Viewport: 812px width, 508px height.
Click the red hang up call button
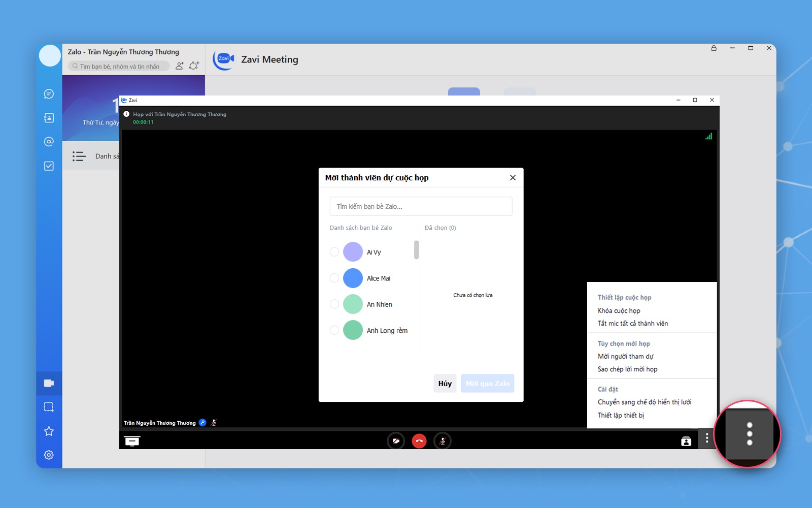click(419, 441)
